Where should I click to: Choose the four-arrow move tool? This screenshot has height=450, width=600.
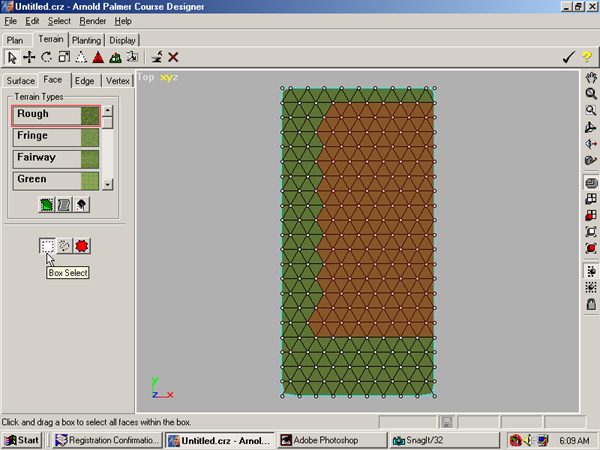click(x=29, y=57)
